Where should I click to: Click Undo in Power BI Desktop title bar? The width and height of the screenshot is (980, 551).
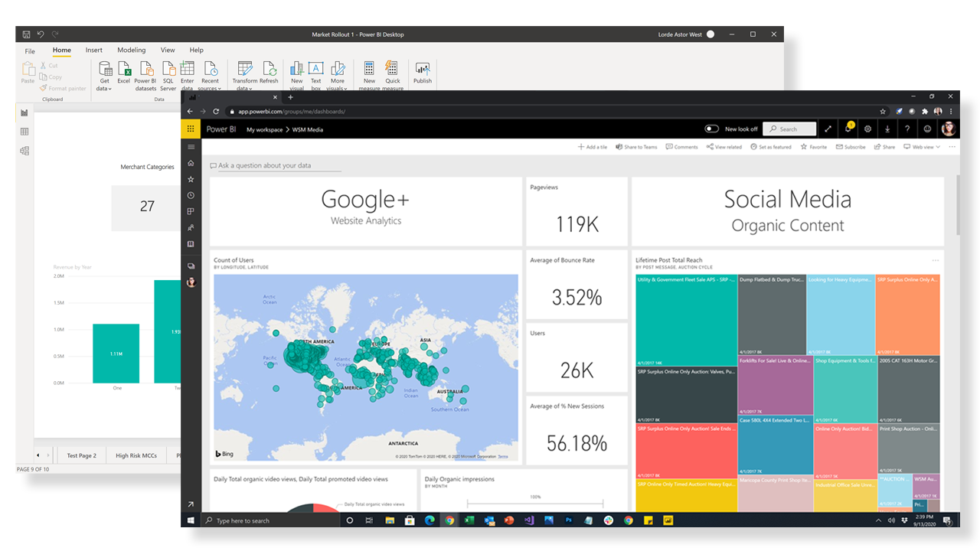click(x=41, y=34)
